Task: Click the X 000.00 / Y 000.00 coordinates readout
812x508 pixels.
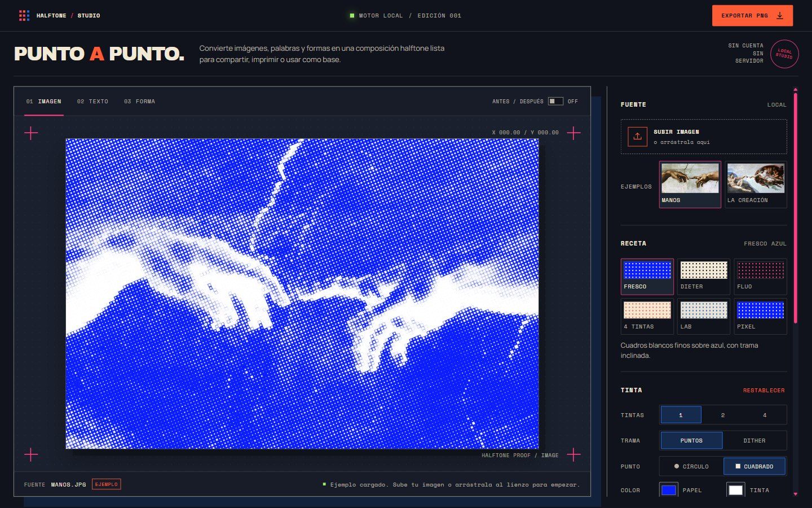Action: click(x=526, y=133)
